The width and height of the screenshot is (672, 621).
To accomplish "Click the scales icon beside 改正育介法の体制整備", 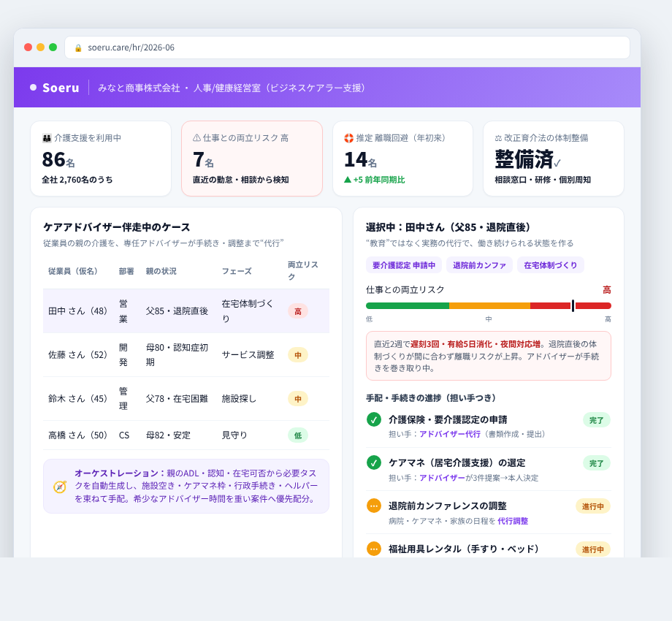I will point(498,138).
